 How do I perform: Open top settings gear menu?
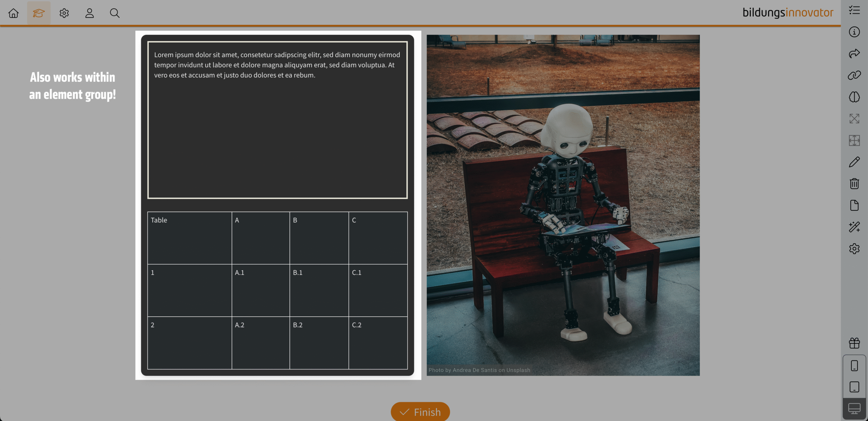coord(64,13)
